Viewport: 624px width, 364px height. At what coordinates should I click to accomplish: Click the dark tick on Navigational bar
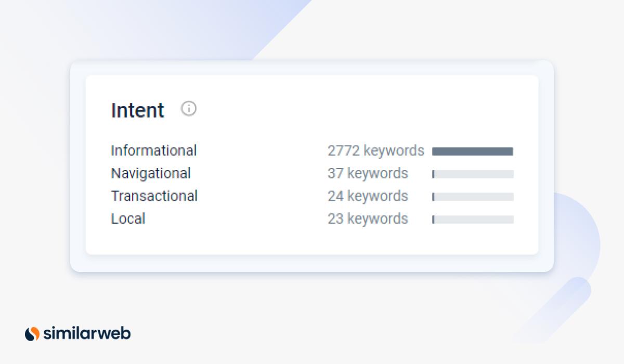pos(433,174)
